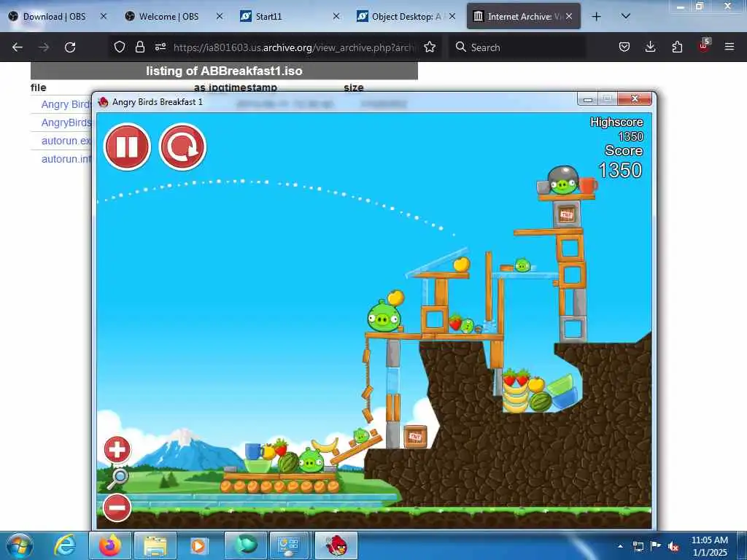
Task: Zoom out with the red minus button
Action: pos(117,507)
